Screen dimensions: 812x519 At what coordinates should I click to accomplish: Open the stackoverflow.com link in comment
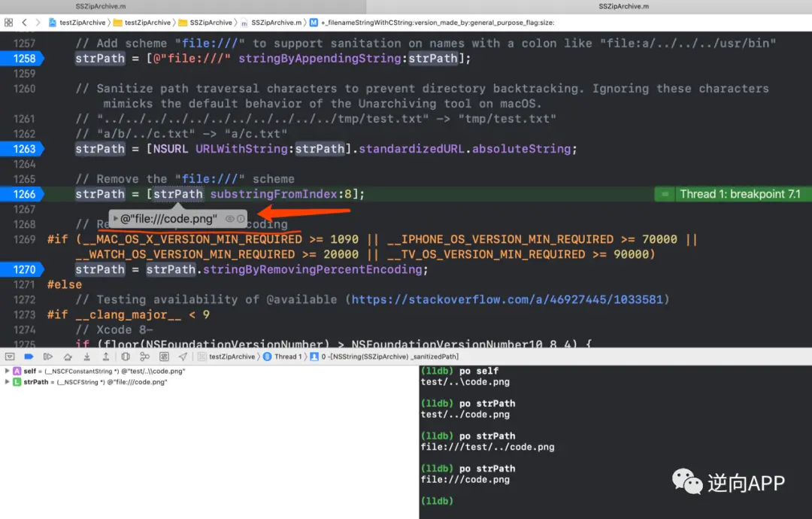tap(507, 299)
